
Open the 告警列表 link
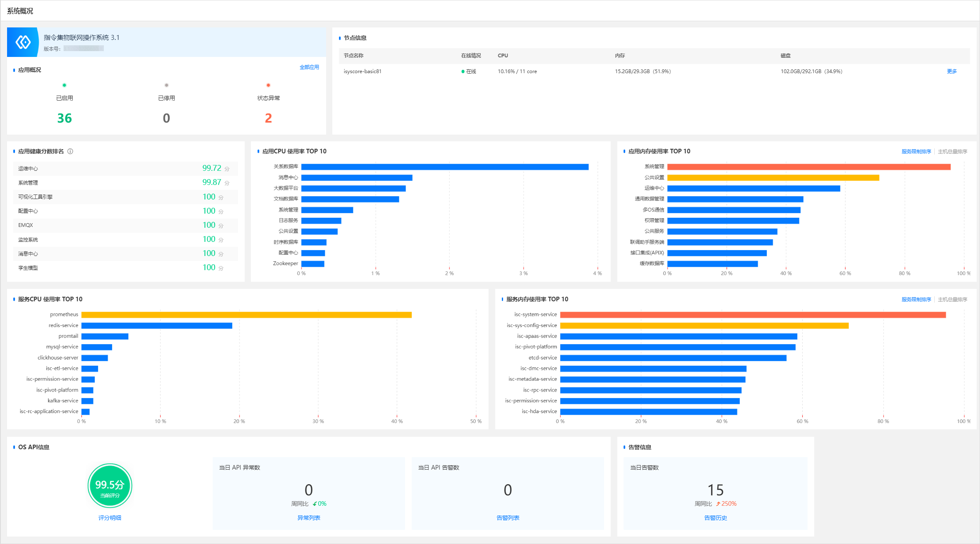508,518
